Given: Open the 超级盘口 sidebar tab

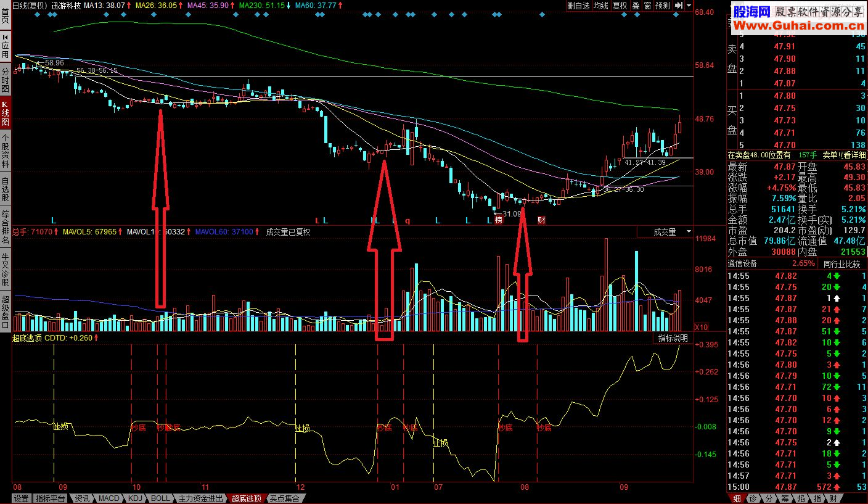Looking at the screenshot, I should [x=5, y=312].
